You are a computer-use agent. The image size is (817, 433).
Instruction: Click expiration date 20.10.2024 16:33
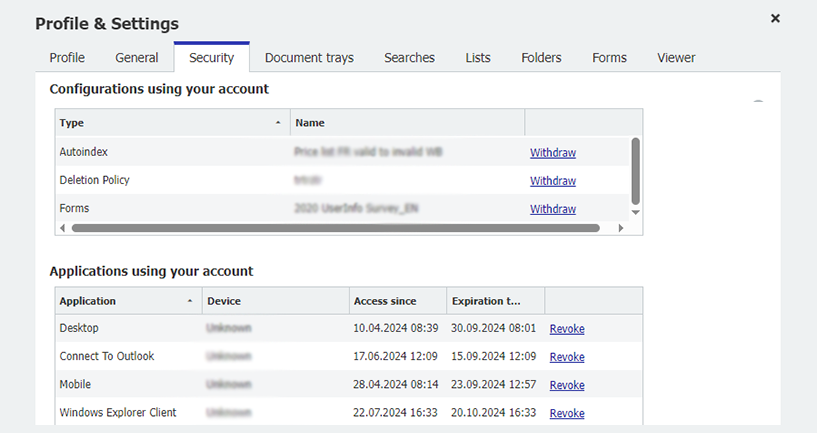pos(493,413)
